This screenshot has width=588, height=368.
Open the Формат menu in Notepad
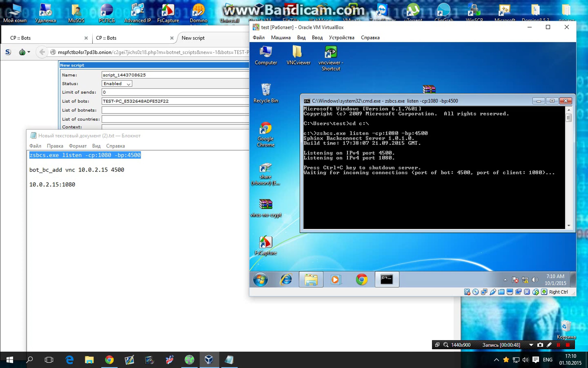[x=78, y=146]
